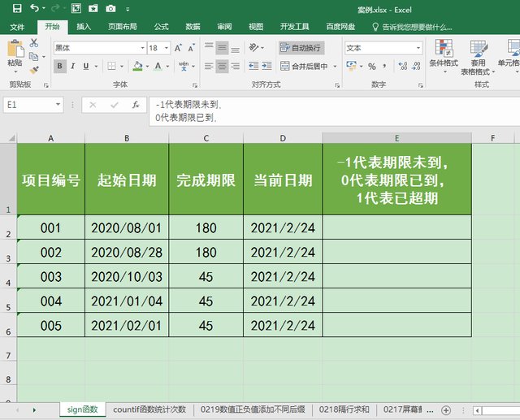The image size is (520, 420).
Task: Switch to the 数据 ribbon tab
Action: [x=193, y=27]
